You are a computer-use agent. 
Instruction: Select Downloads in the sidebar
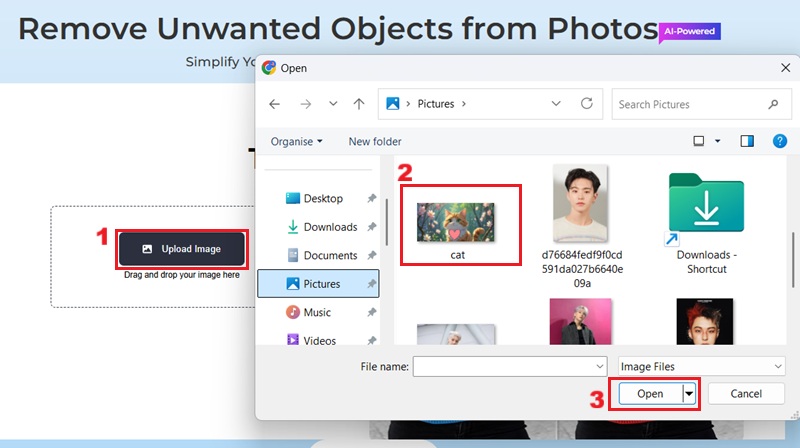(330, 227)
